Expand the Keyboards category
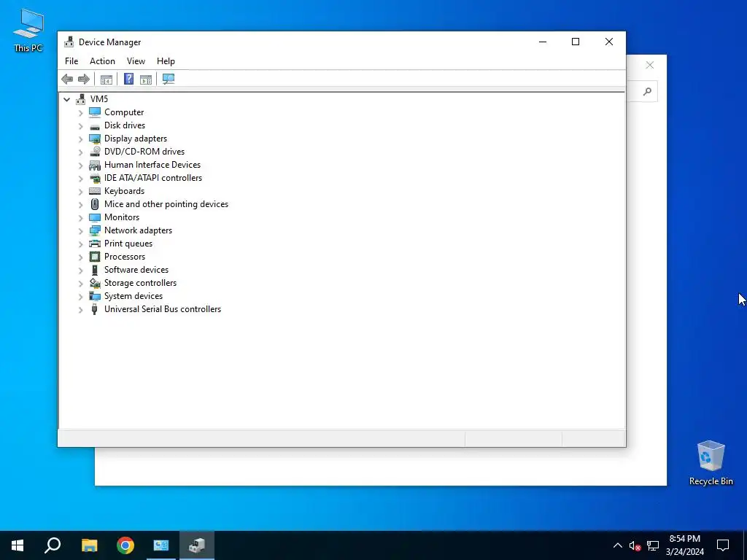Screen dimensions: 747x560 coord(80,192)
